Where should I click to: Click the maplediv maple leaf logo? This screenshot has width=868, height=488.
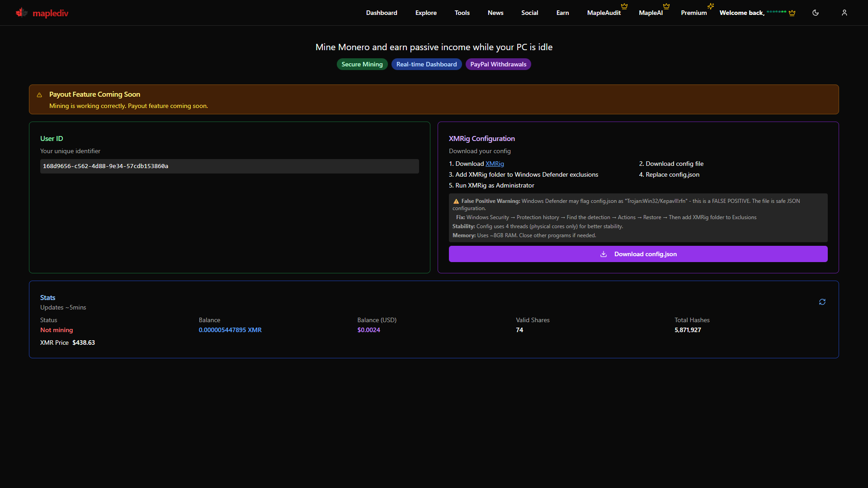pos(21,13)
